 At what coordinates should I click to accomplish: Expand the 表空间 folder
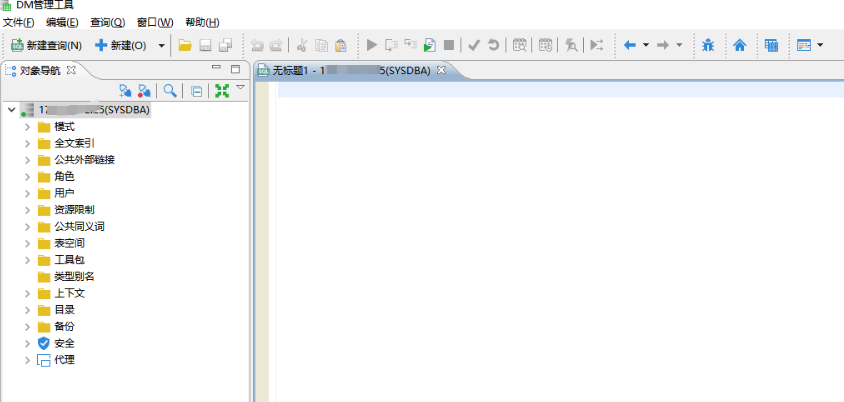click(28, 243)
